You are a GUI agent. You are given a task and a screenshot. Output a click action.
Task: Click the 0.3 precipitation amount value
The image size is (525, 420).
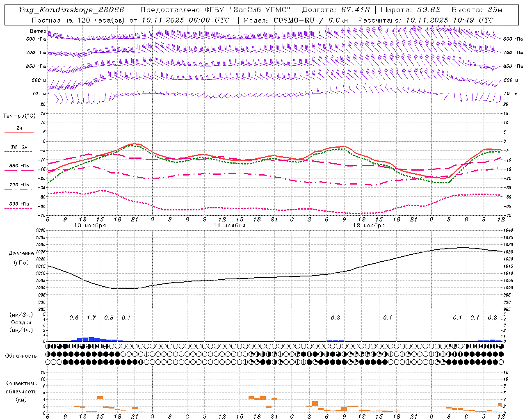coord(492,317)
